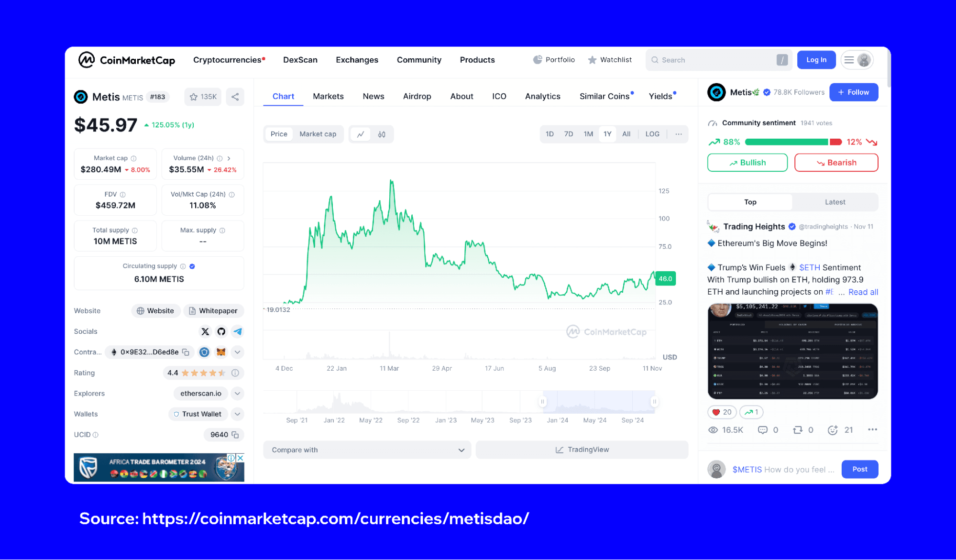Viewport: 956px width, 560px height.
Task: Click the hamburger menu with avatar
Action: (x=857, y=60)
